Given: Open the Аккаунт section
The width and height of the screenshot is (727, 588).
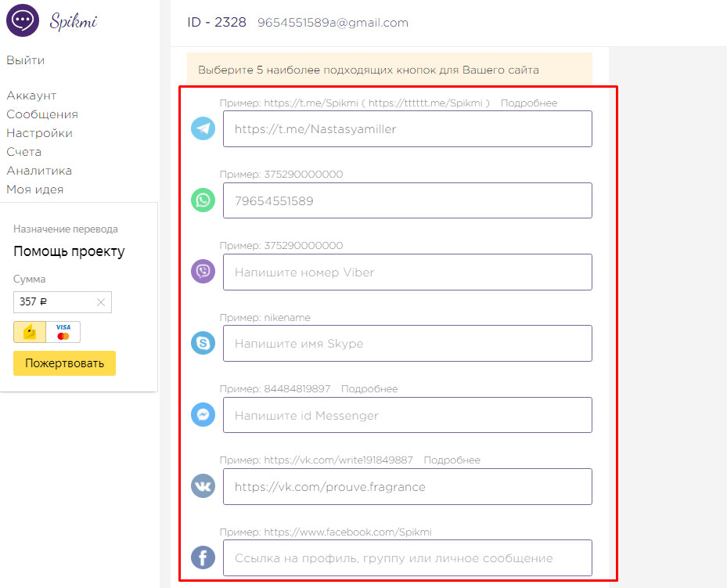Looking at the screenshot, I should pyautogui.click(x=31, y=96).
